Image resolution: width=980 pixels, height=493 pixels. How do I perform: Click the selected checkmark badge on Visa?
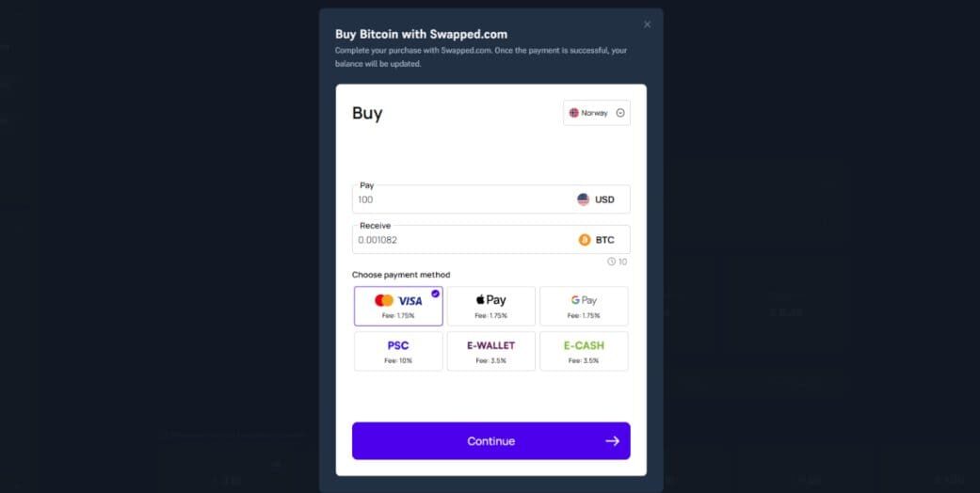point(435,293)
